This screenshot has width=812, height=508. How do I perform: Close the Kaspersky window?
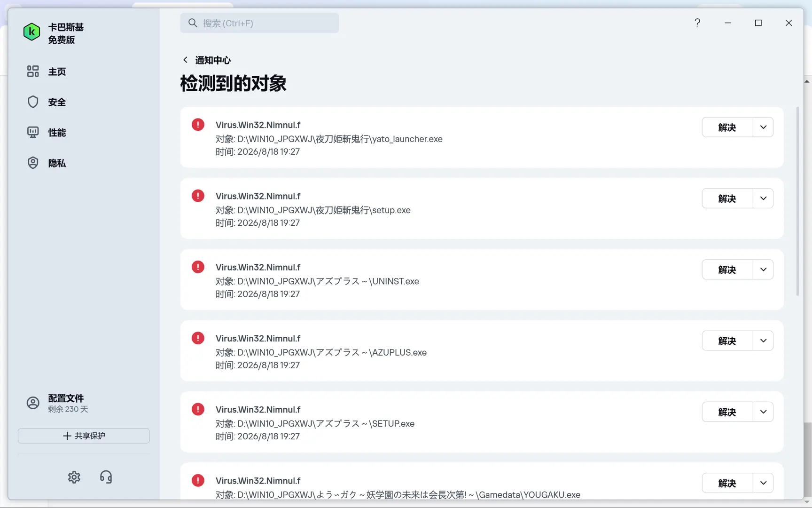(789, 23)
